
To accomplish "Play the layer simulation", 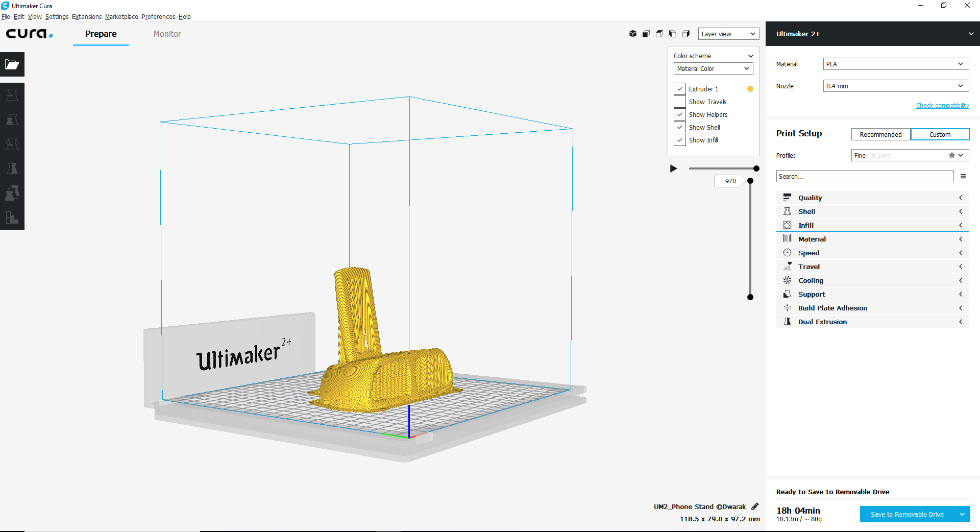I will pos(674,168).
